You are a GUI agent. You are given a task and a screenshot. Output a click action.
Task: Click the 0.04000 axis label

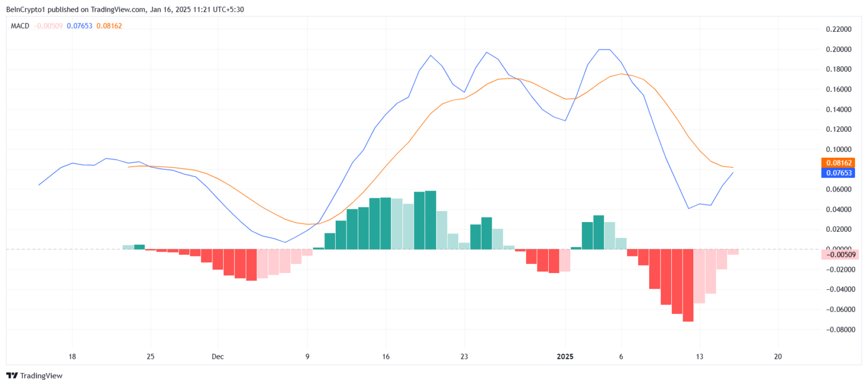click(x=840, y=210)
